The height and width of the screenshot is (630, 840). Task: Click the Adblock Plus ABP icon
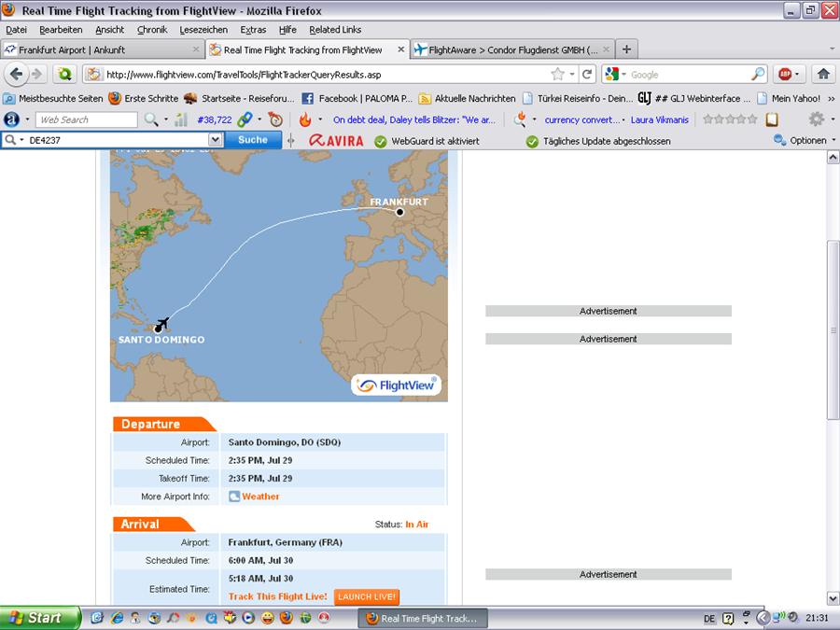785,74
